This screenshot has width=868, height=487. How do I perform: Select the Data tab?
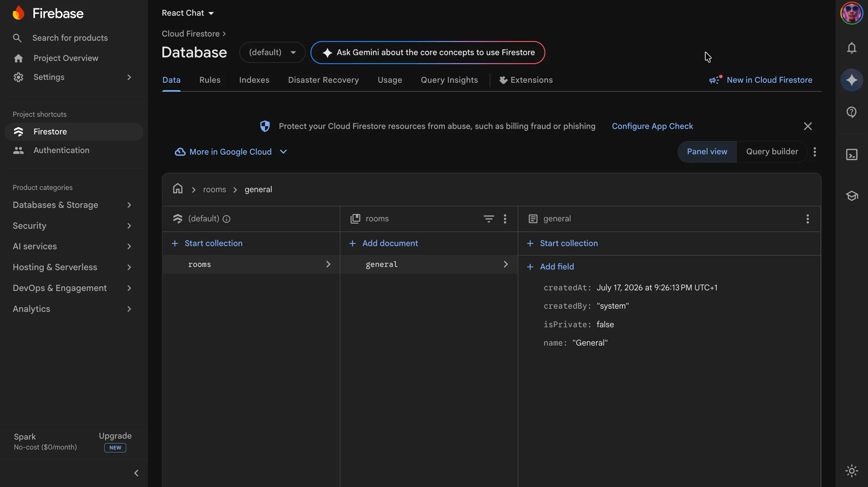tap(171, 80)
